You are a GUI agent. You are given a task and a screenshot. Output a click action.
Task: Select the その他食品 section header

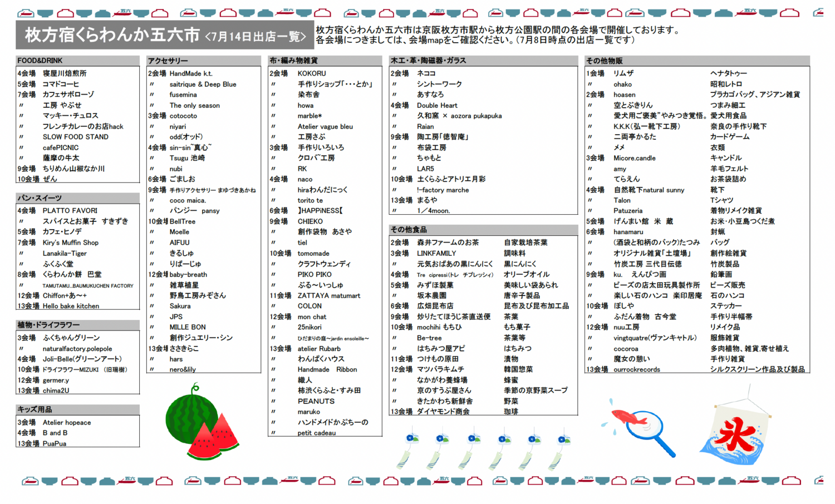click(483, 230)
